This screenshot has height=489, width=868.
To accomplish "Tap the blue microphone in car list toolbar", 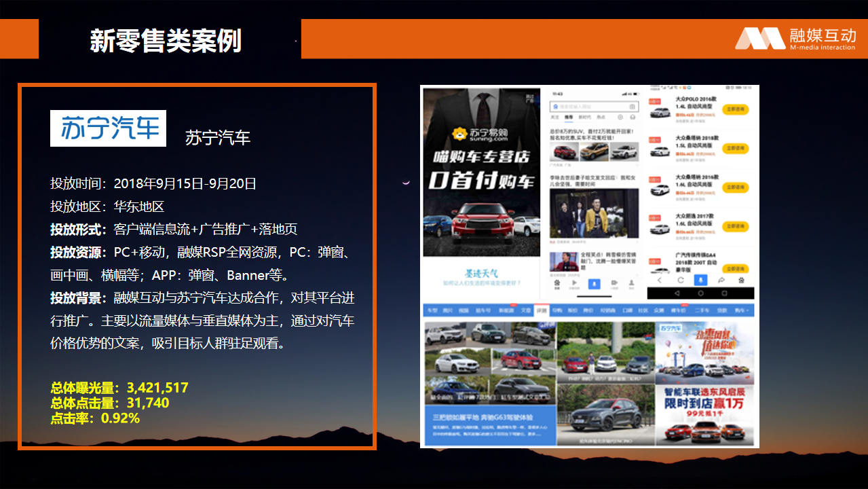I will (x=700, y=280).
